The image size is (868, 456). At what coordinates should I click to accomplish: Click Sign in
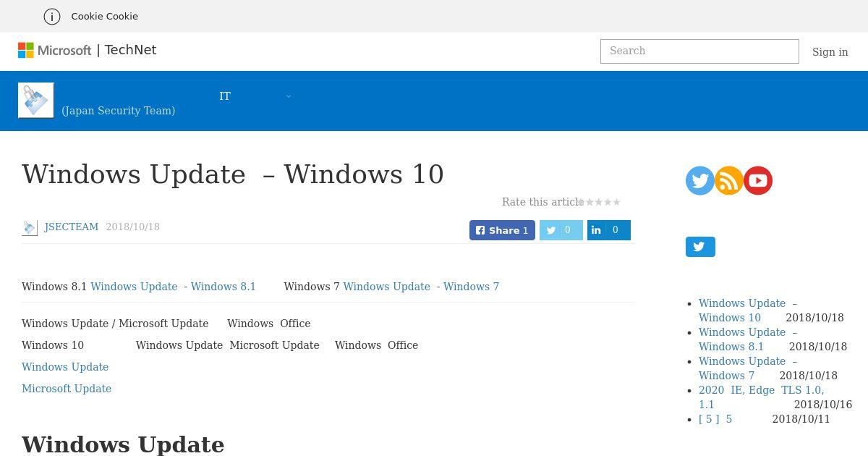click(x=830, y=52)
